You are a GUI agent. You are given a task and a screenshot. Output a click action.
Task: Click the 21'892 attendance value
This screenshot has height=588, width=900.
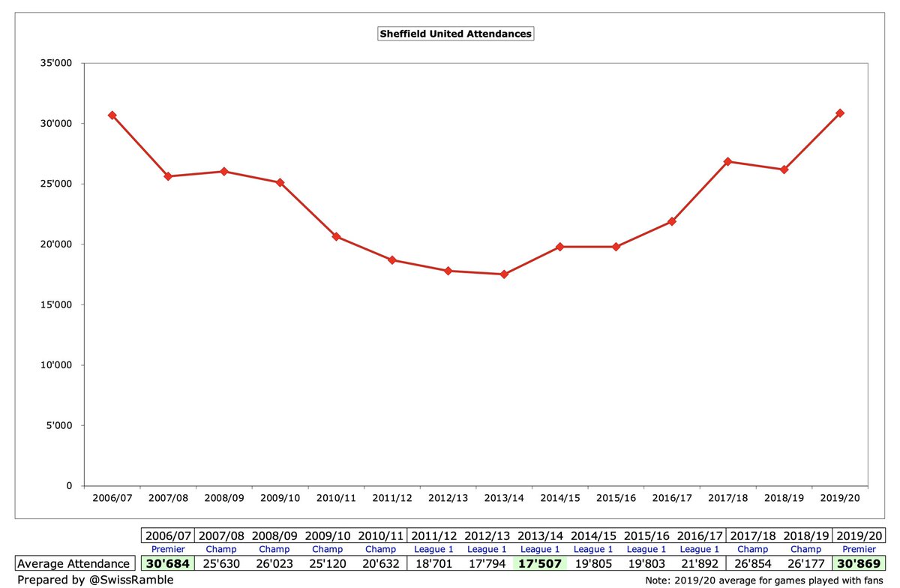point(699,563)
